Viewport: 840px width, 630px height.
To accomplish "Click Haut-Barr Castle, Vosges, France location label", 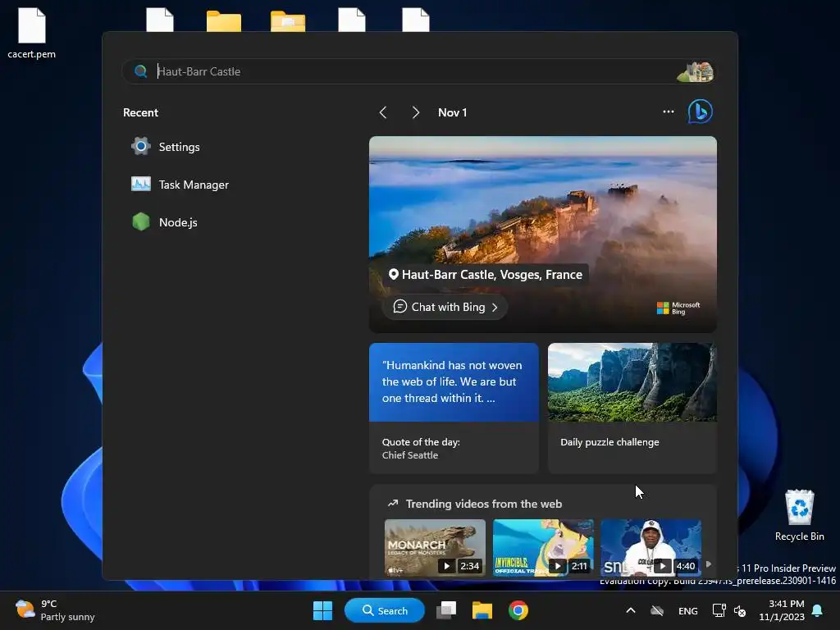I will click(486, 275).
